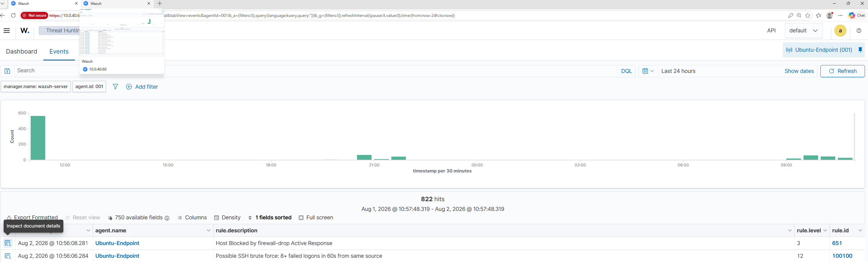Select the Events tab
Image resolution: width=868 pixels, height=262 pixels.
(59, 51)
